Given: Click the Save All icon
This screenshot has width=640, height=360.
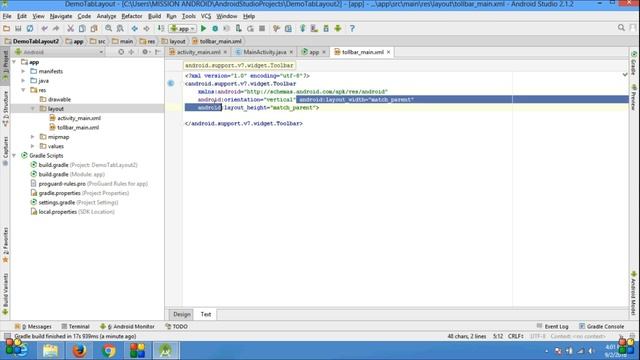Looking at the screenshot, I should tap(18, 29).
